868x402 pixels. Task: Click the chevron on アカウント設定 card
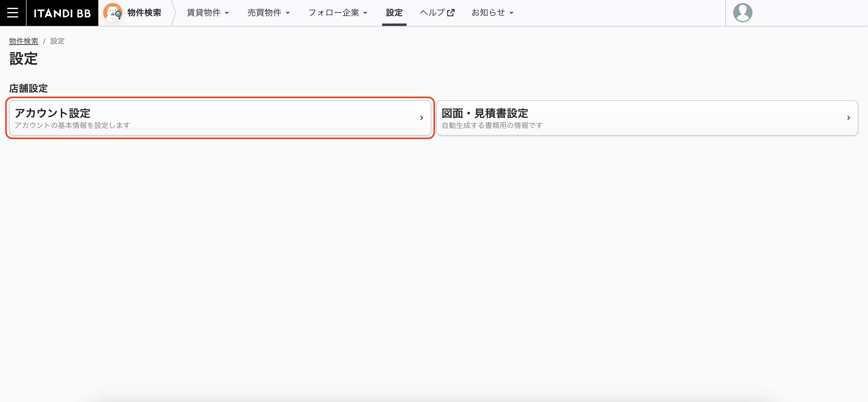(421, 118)
